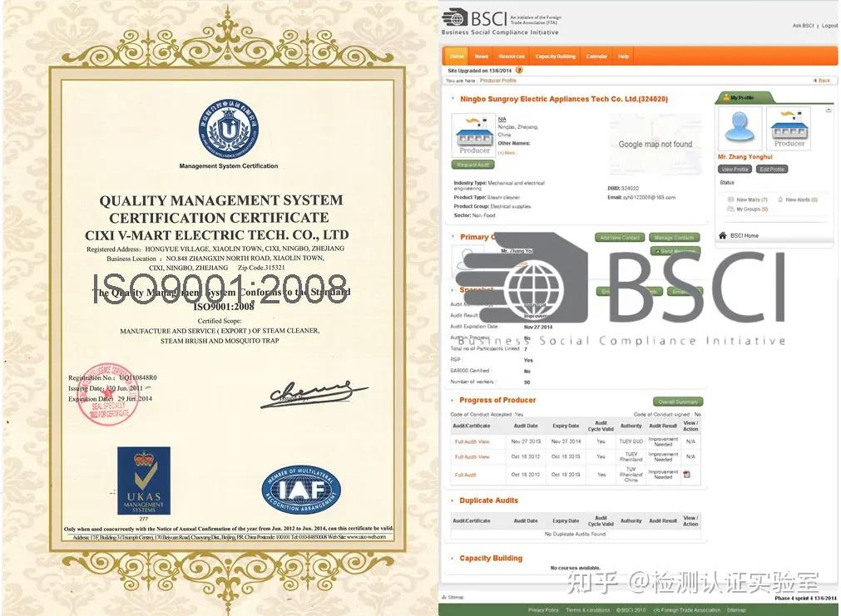Click the Edit Profile button
841x616 pixels.
(772, 169)
